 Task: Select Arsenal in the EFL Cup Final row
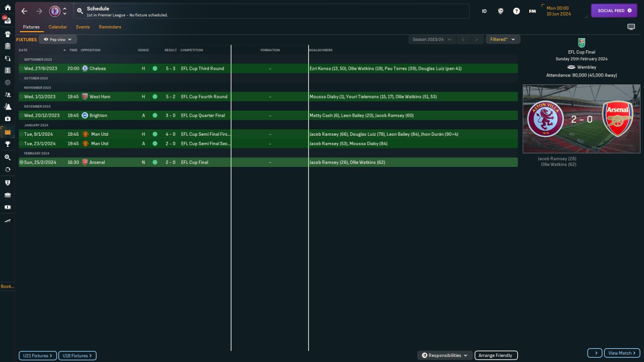[97, 162]
